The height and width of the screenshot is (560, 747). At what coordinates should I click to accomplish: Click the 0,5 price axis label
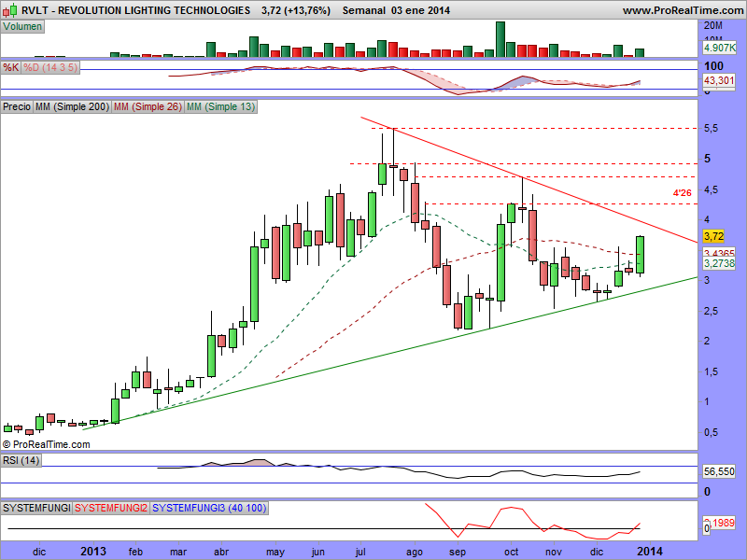[x=712, y=432]
